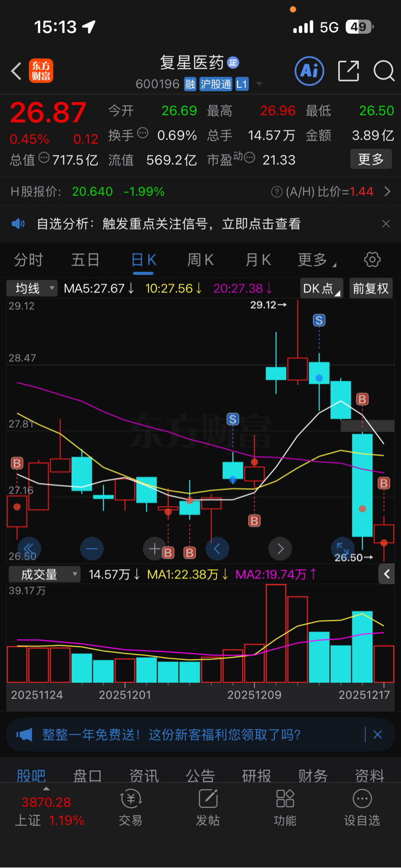Open search with the magnifier icon

[384, 71]
